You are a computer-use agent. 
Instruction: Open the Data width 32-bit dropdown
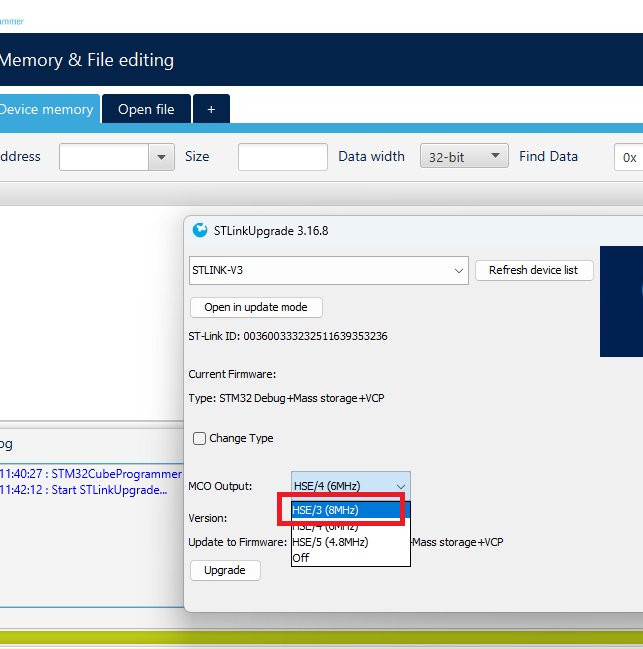464,156
